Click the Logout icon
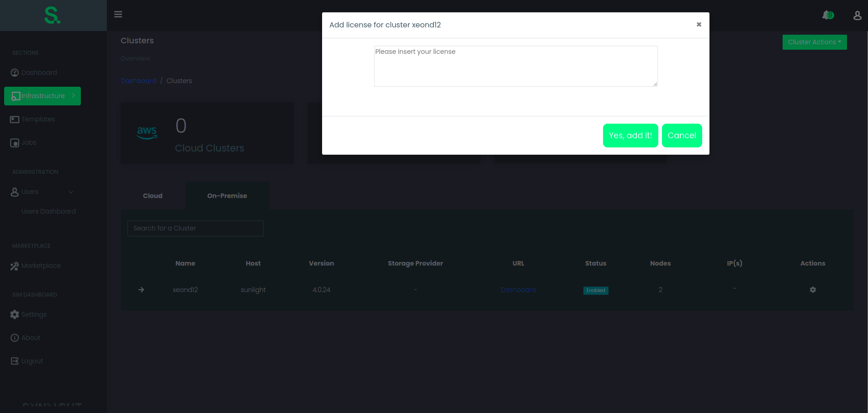The width and height of the screenshot is (868, 413). 15,361
